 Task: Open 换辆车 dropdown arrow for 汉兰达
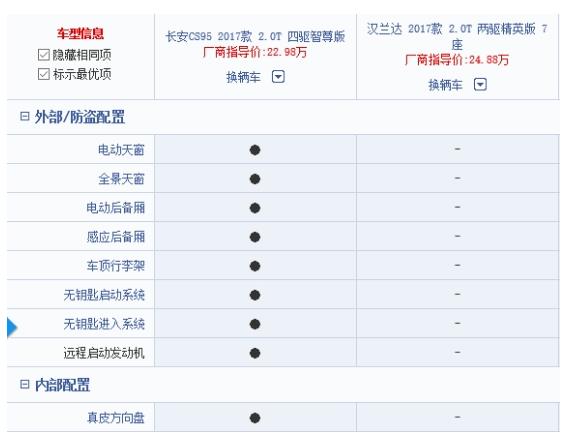[480, 84]
